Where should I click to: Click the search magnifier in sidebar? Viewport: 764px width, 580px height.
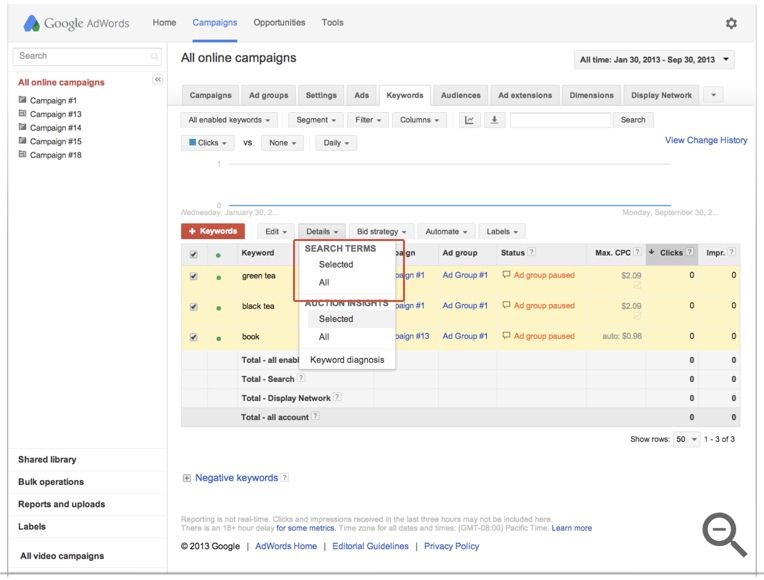(154, 57)
